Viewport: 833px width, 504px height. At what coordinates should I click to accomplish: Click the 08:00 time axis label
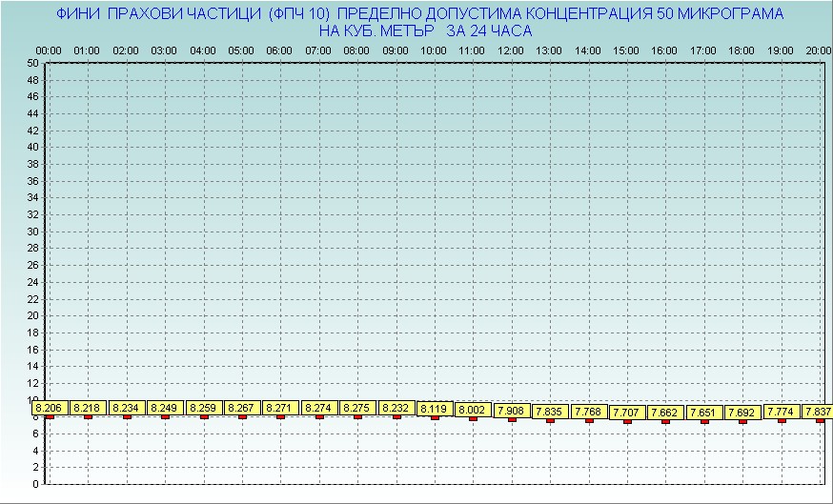356,51
